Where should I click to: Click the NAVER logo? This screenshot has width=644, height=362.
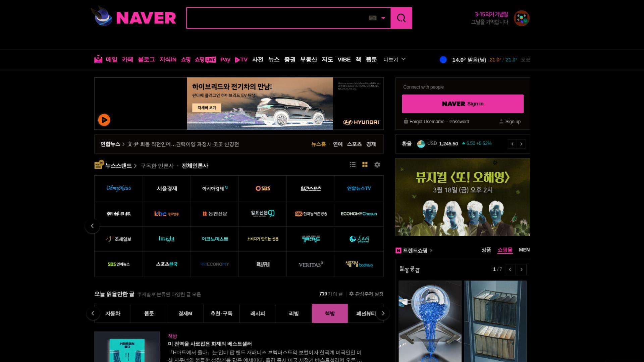pyautogui.click(x=146, y=18)
